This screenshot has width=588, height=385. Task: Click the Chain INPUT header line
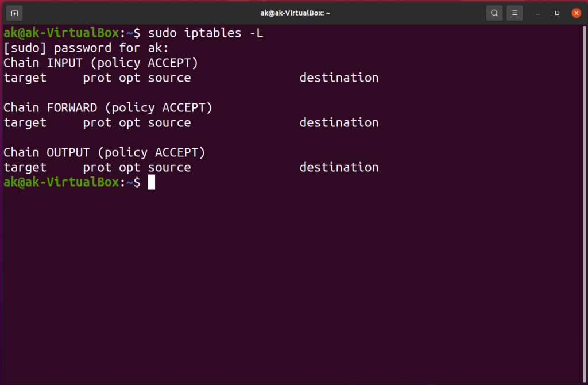100,63
